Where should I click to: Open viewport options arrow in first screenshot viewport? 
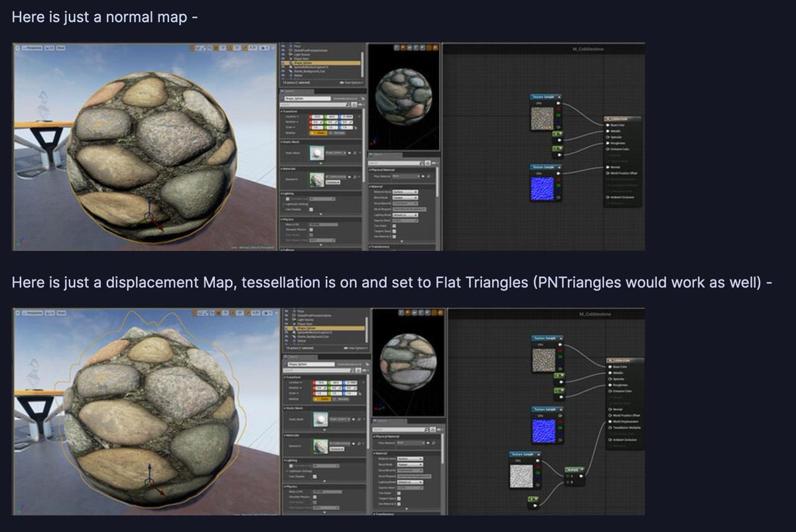point(18,48)
